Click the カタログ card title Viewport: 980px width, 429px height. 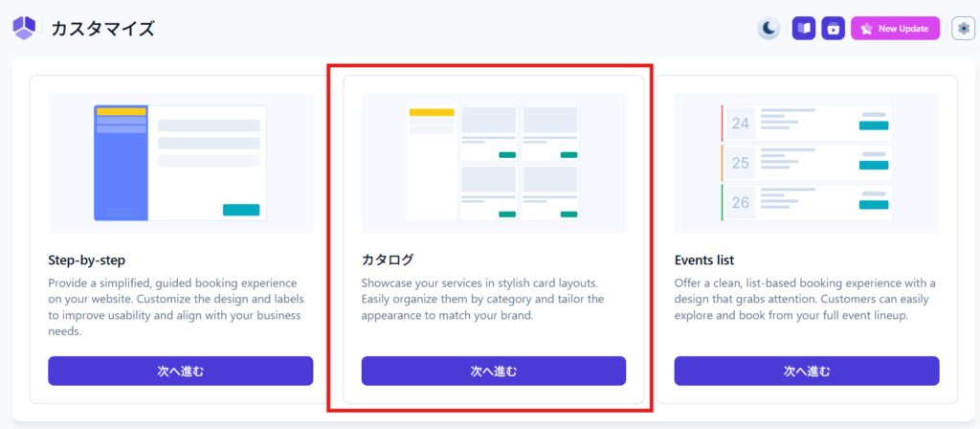tap(388, 260)
